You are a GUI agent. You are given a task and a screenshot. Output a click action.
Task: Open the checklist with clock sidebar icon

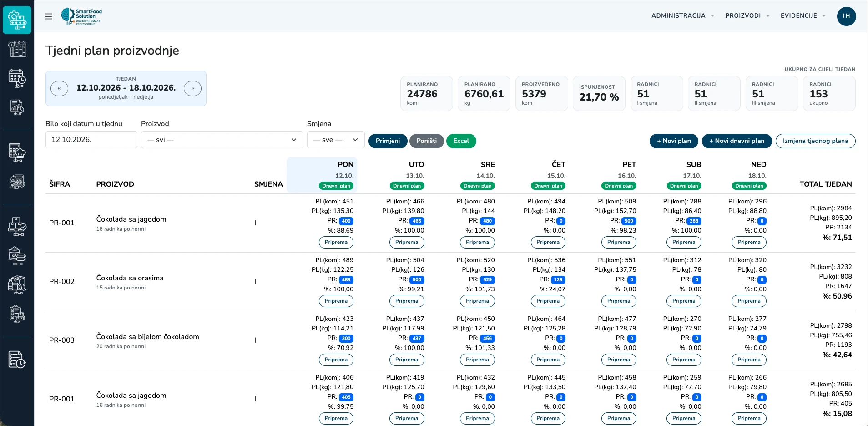(17, 360)
